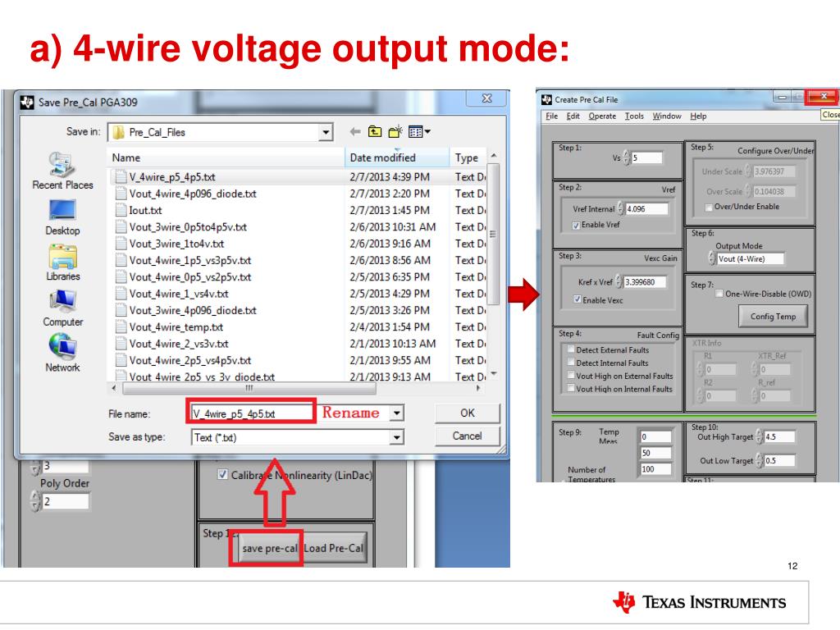Image resolution: width=840 pixels, height=630 pixels.
Task: Close the Create Pre Cal File window
Action: pos(824,97)
